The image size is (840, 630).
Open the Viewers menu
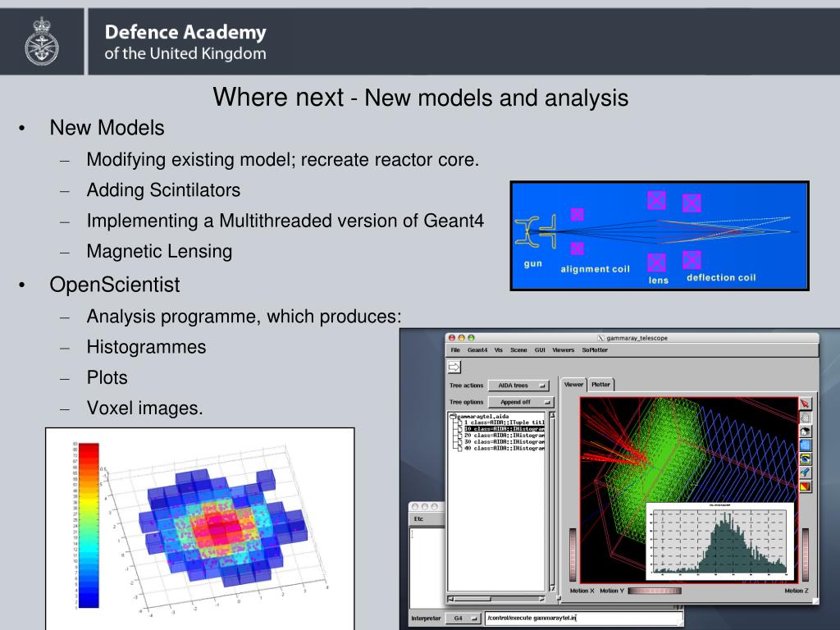tap(563, 349)
